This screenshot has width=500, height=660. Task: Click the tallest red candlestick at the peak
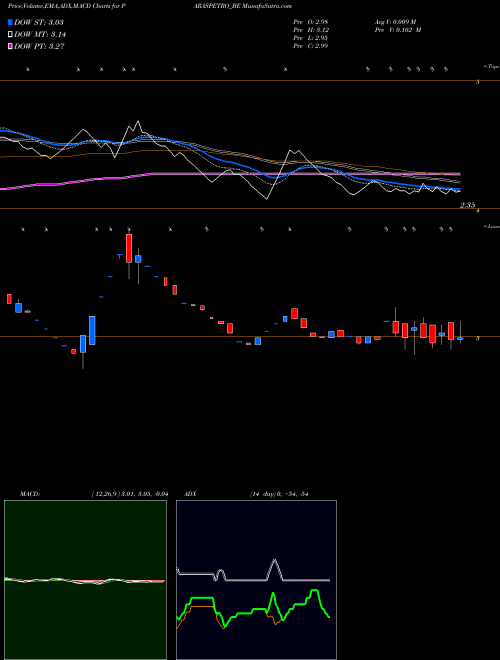129,248
